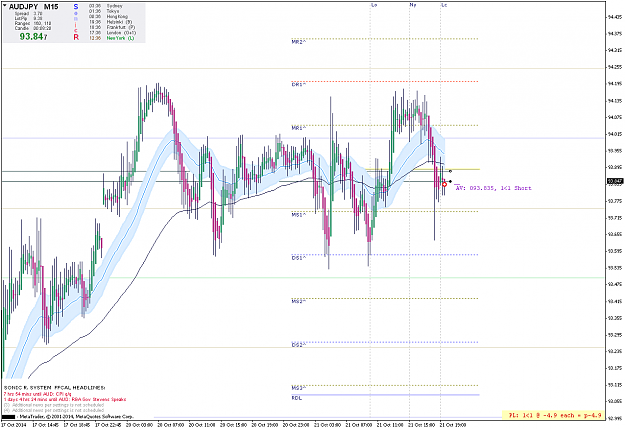Click the MetaQuotes Software Corp copyright text
The image size is (625, 429).
pos(75,417)
